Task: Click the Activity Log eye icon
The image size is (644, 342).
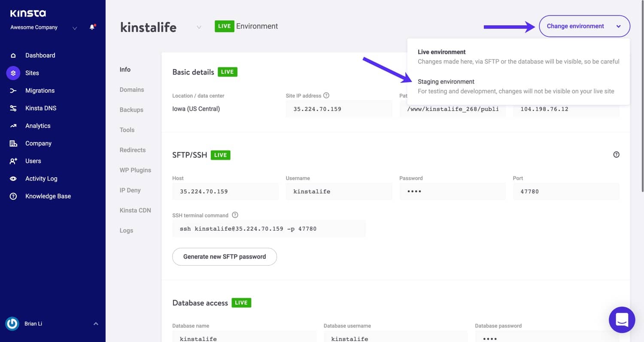Action: pyautogui.click(x=13, y=179)
